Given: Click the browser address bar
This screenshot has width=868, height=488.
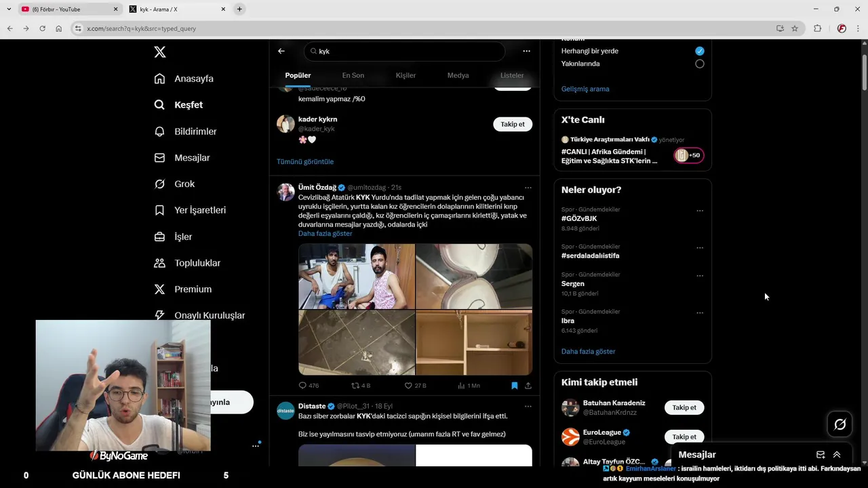Looking at the screenshot, I should pos(420,28).
